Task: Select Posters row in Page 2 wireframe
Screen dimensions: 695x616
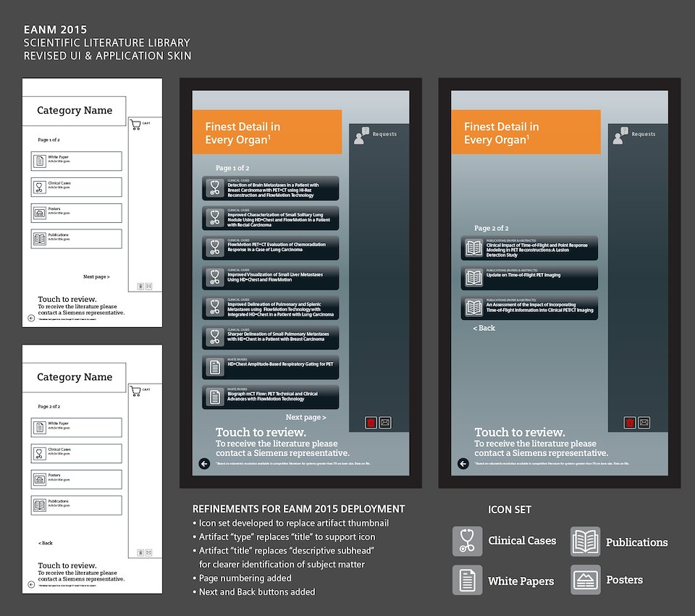Action: (76, 479)
